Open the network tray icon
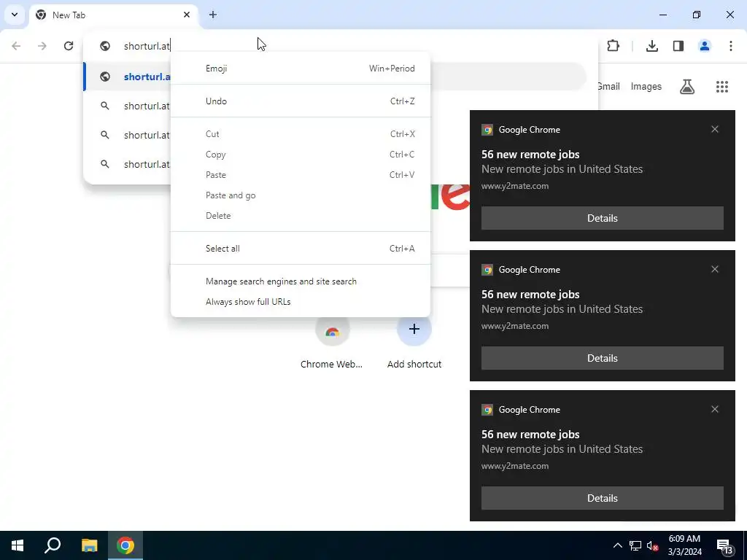The width and height of the screenshot is (747, 560). point(635,545)
